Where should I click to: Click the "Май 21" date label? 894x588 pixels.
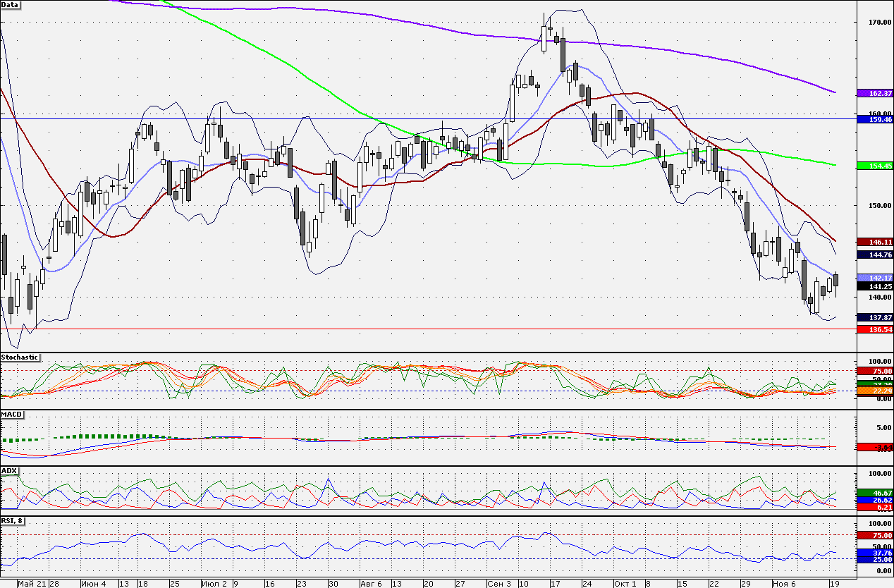click(x=31, y=584)
